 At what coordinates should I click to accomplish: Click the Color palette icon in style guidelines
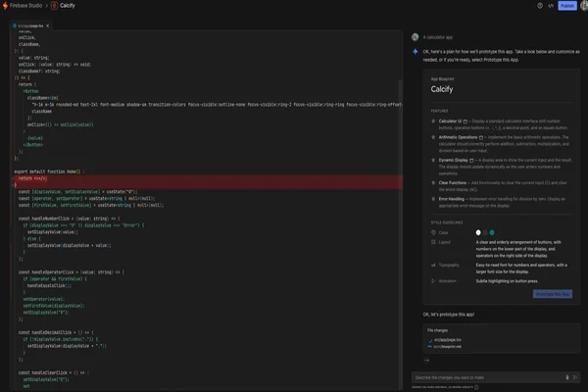pyautogui.click(x=433, y=232)
